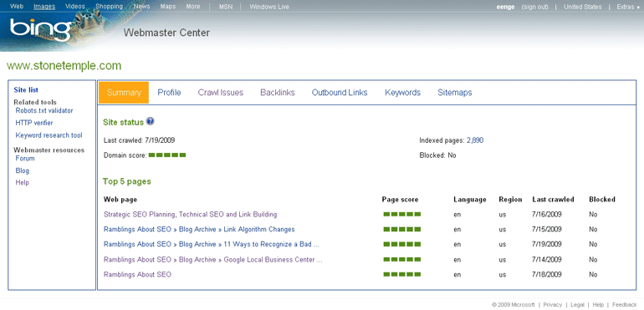Open 11 Ways to Recognize a Bad page link
644x310 pixels.
pos(212,244)
